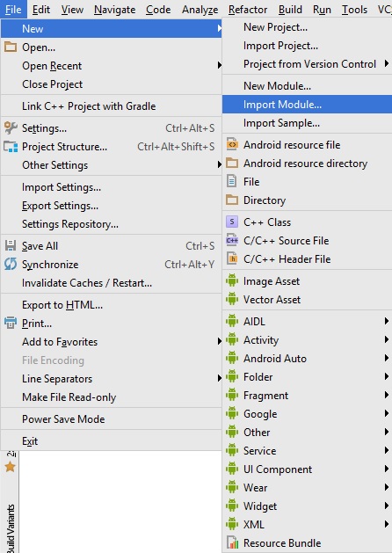Choose the C/C++ Header File icon
This screenshot has width=392, height=553.
coord(232,258)
